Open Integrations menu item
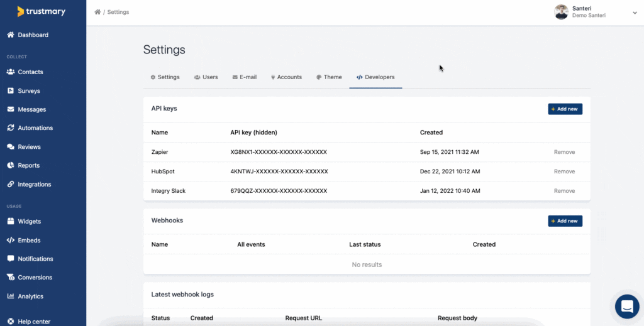 (x=35, y=185)
